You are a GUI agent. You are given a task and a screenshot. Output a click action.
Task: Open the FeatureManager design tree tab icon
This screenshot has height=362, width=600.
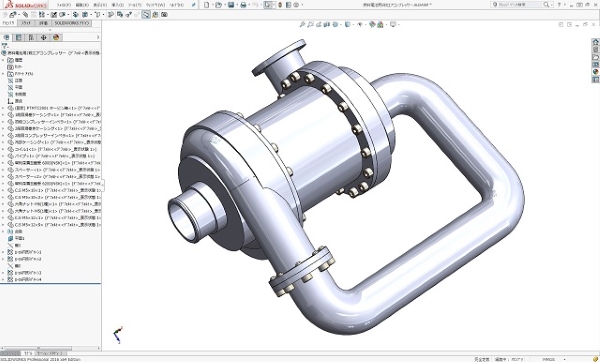tap(6, 38)
